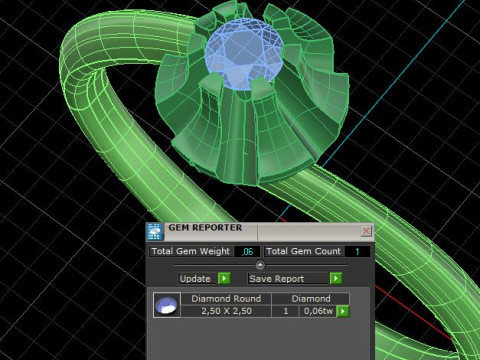Screen dimensions: 480x360
Task: Click the gem quantity cell showing 1
Action: pos(286,311)
